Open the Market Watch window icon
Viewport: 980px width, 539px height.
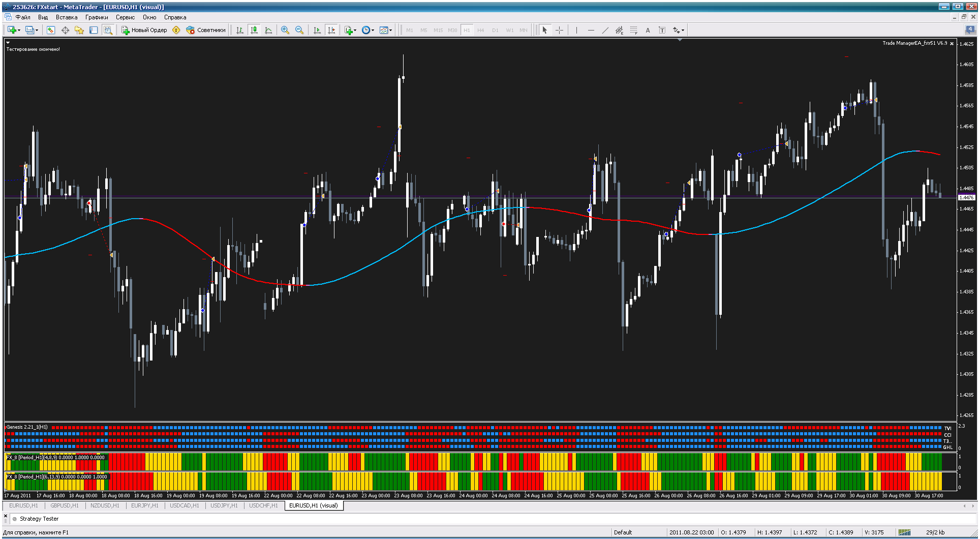click(51, 30)
